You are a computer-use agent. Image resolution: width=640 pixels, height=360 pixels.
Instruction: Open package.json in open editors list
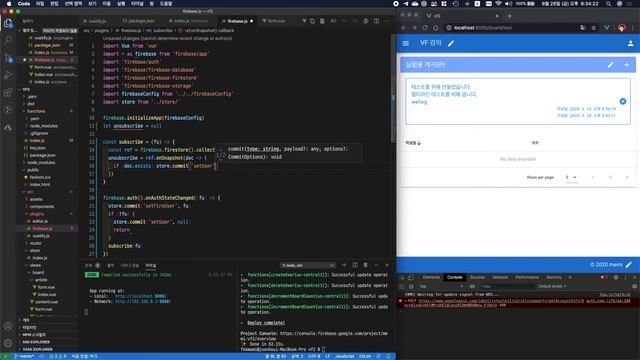point(47,45)
